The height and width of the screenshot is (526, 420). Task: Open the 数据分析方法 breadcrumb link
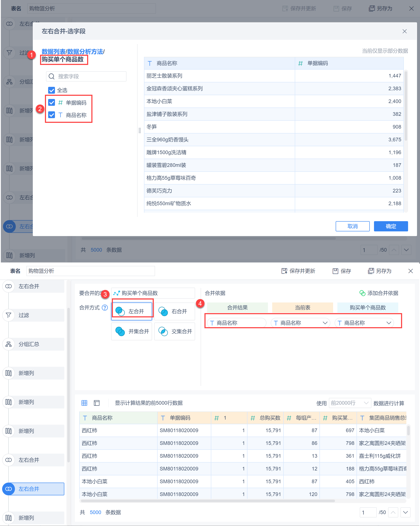[x=85, y=52]
